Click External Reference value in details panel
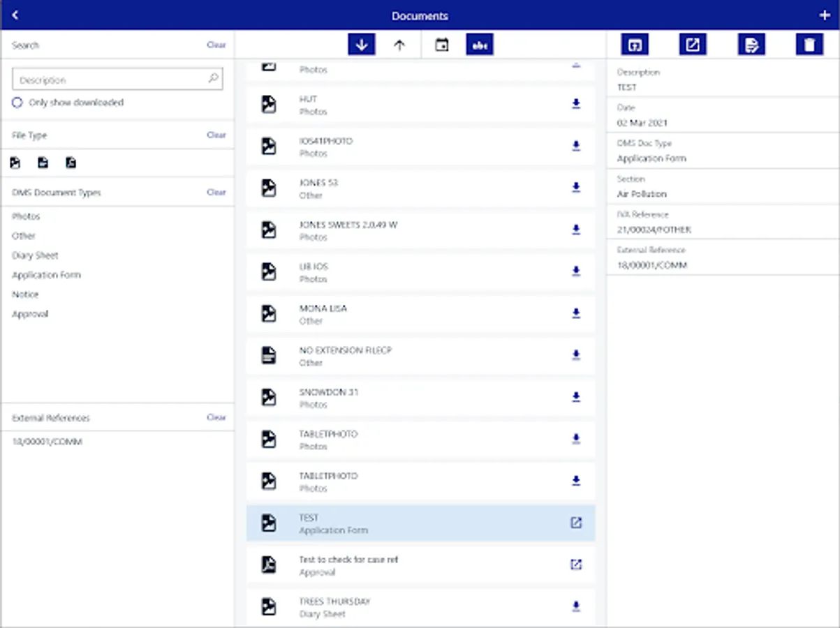 click(652, 265)
